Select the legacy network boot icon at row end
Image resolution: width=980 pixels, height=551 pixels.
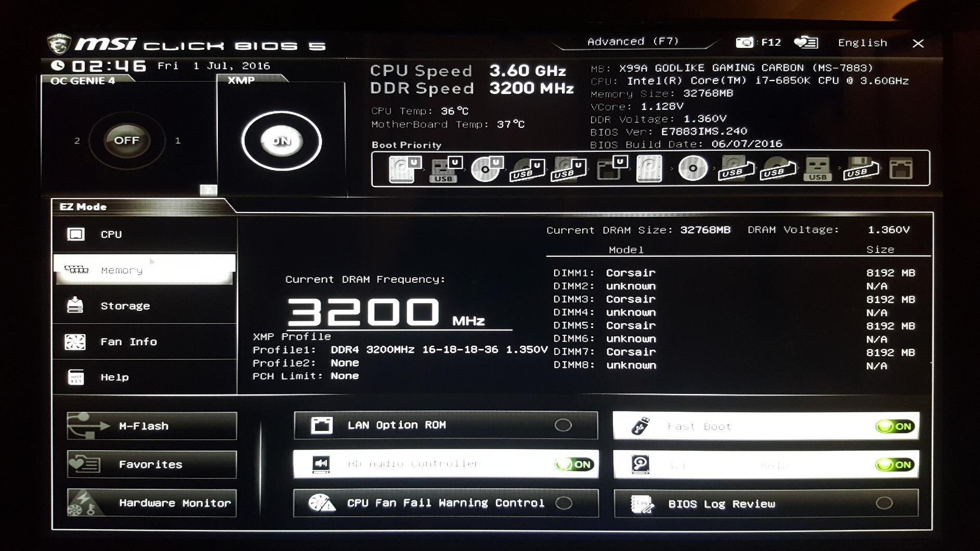[901, 169]
